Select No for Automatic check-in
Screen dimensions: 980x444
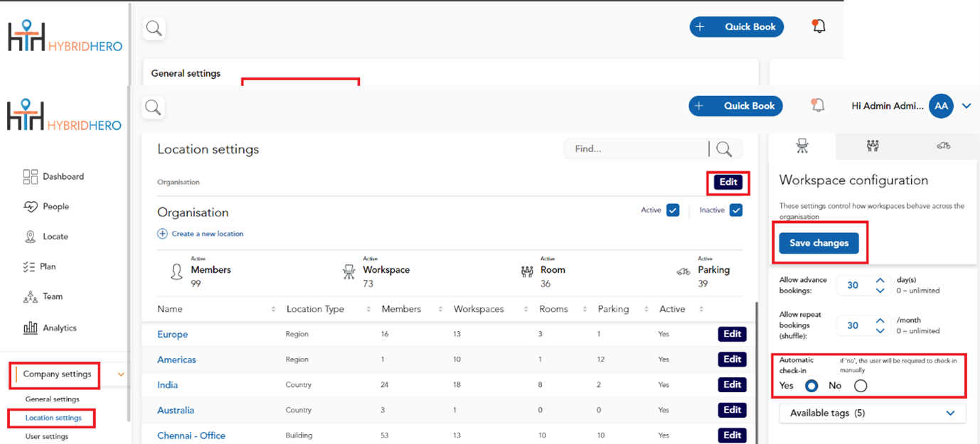pyautogui.click(x=861, y=386)
